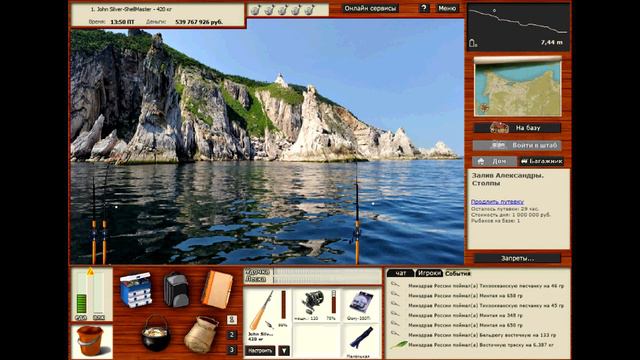This screenshot has height=360, width=640.
Task: Click the rod tension indicator bar
Action: [327, 271]
